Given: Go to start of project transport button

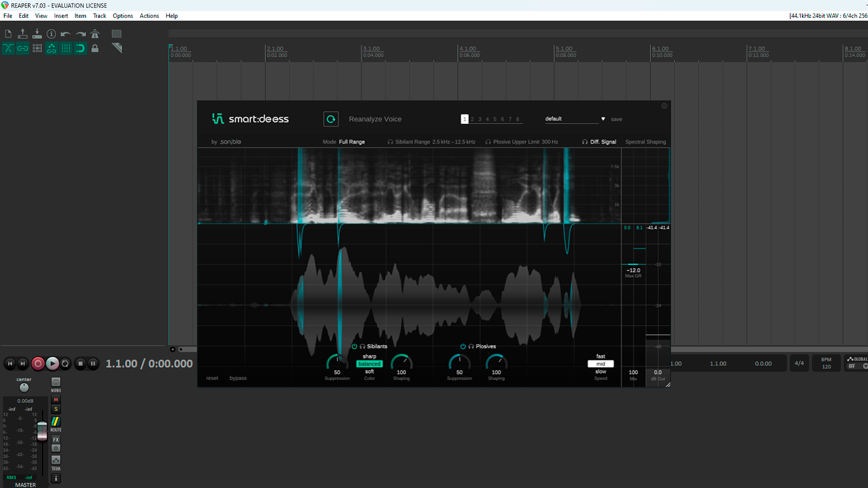Looking at the screenshot, I should (10, 363).
